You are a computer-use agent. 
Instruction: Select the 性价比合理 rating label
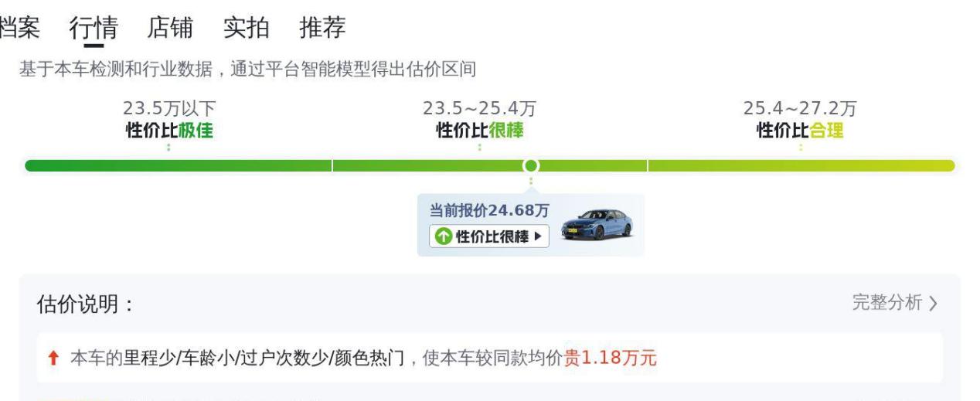coord(800,129)
